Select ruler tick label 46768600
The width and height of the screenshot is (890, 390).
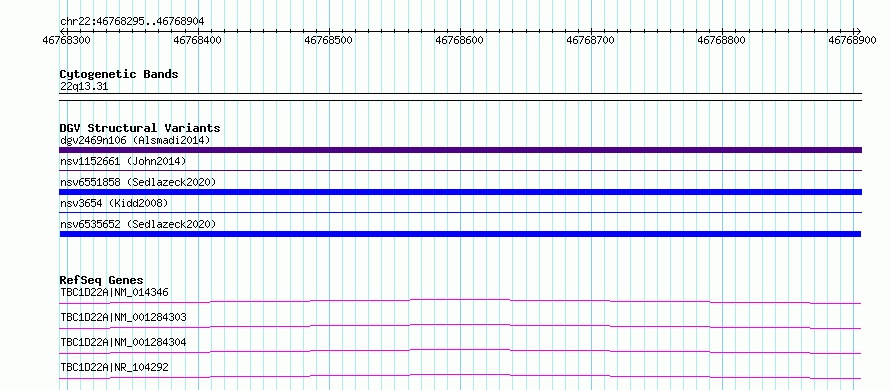pos(460,40)
